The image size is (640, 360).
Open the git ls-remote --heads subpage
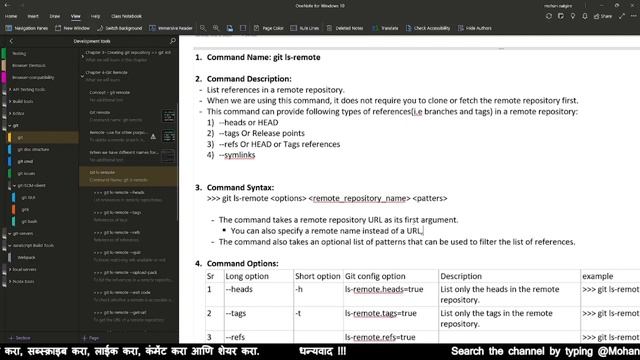[129, 196]
